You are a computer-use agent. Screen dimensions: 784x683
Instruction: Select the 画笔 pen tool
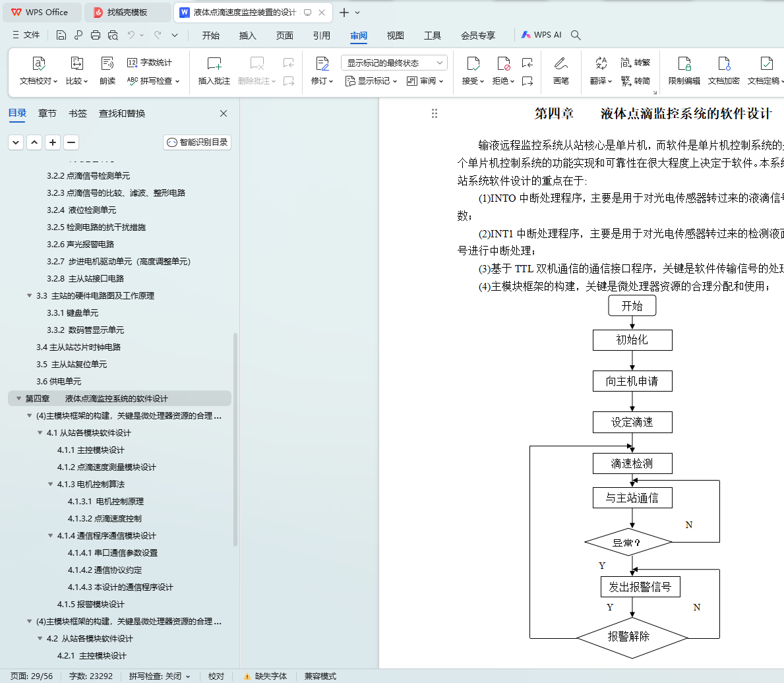[x=561, y=70]
